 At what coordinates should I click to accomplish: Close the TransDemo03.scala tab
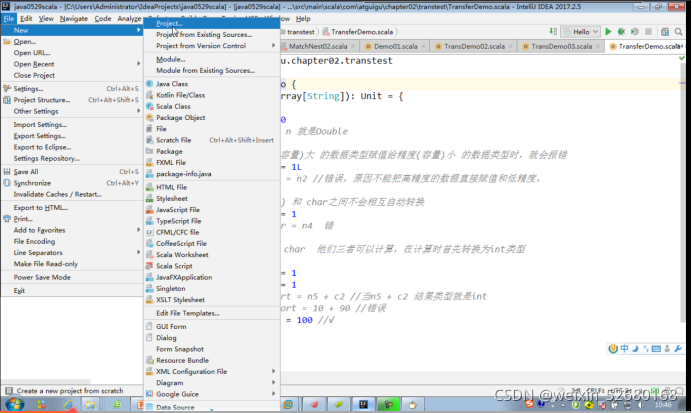point(598,46)
